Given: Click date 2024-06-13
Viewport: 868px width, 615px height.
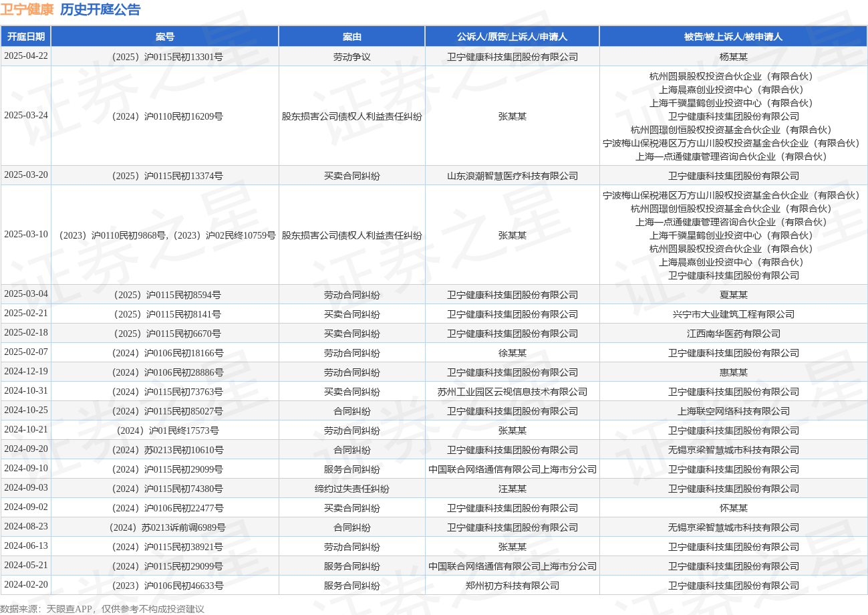Looking at the screenshot, I should click(26, 545).
